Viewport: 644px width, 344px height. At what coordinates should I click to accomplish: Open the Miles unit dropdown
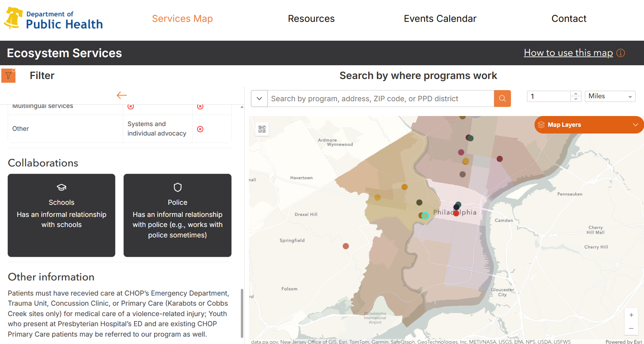click(x=609, y=96)
